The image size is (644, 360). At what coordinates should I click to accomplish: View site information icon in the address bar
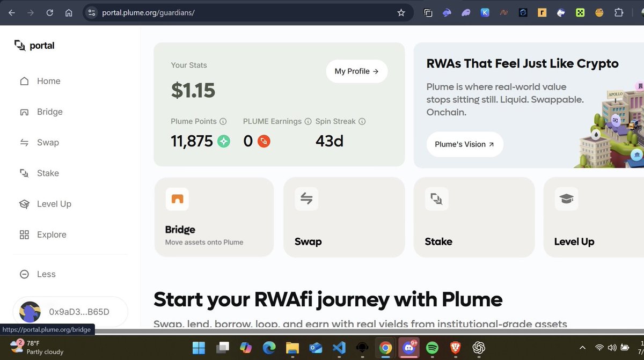91,13
